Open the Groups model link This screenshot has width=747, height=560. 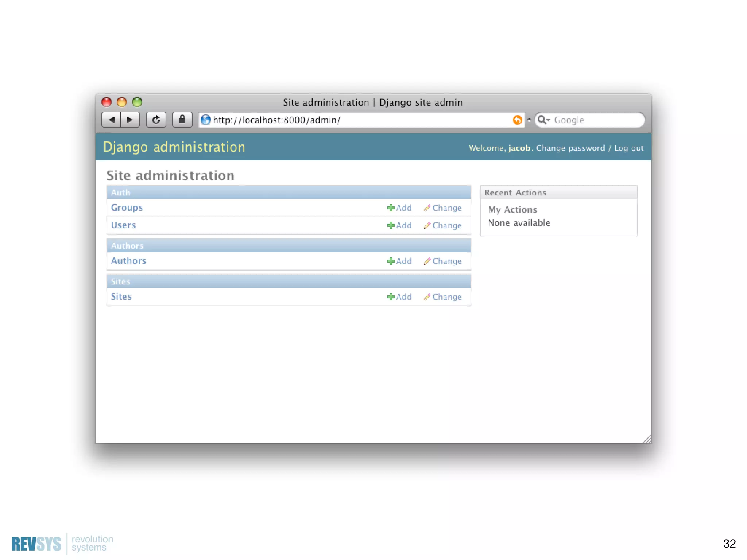[x=127, y=207]
